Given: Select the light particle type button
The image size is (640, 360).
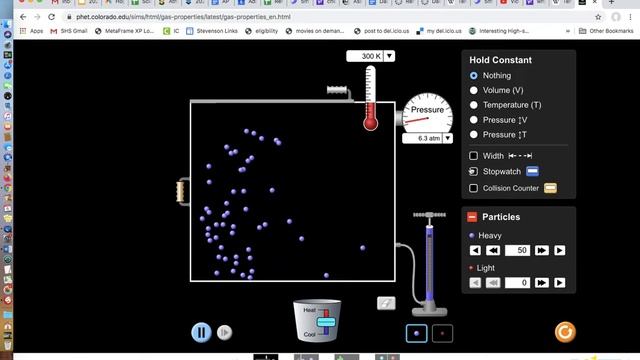Looking at the screenshot, I should coord(442,333).
